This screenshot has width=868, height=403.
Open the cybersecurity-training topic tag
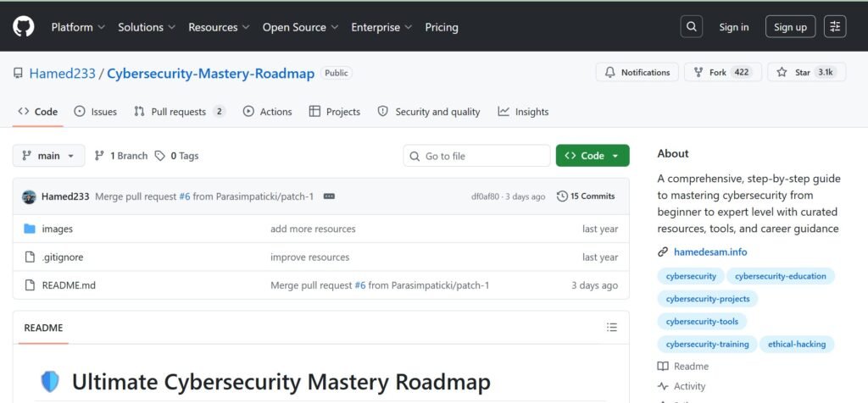point(708,345)
